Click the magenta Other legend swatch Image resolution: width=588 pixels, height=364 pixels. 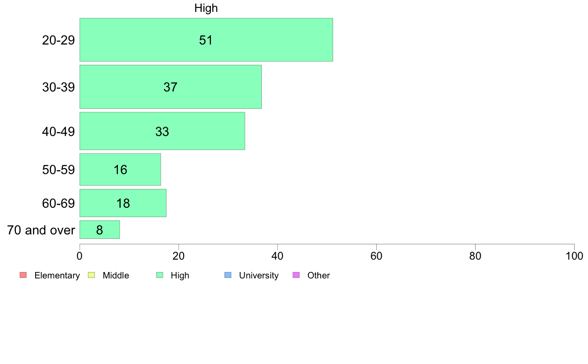click(x=296, y=275)
